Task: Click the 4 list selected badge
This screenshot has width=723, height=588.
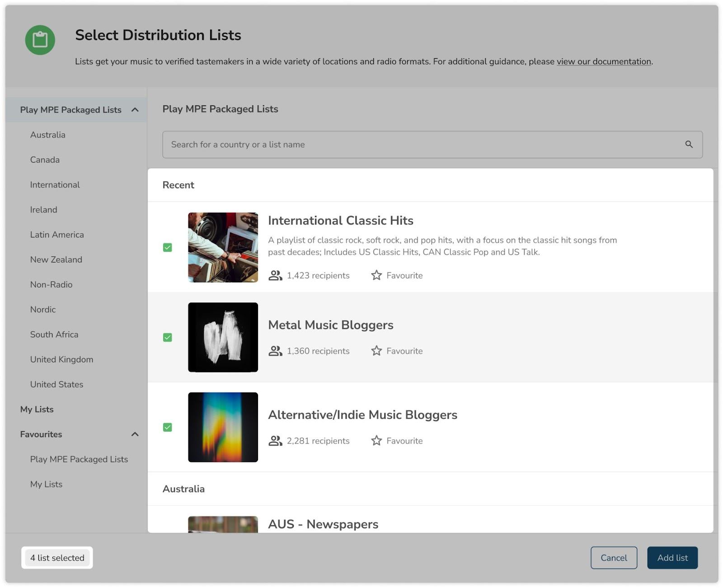Action: click(57, 558)
